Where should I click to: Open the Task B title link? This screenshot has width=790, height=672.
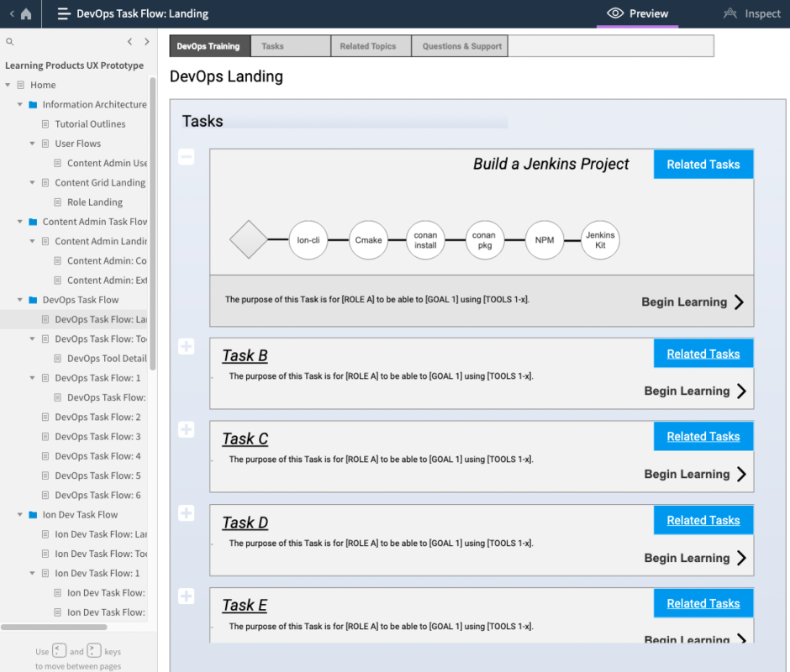(245, 355)
